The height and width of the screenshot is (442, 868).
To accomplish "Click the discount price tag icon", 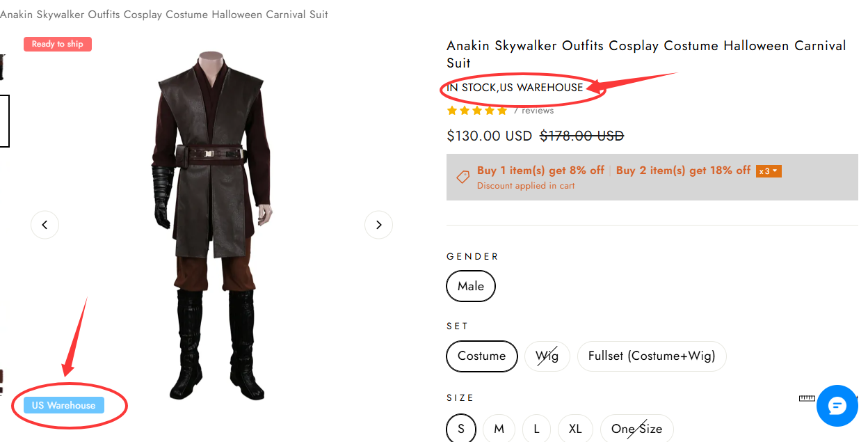I will (463, 177).
